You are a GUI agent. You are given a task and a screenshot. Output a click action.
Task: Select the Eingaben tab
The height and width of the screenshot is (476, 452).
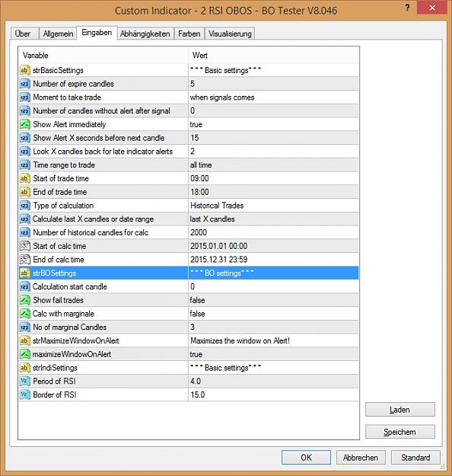click(x=97, y=33)
